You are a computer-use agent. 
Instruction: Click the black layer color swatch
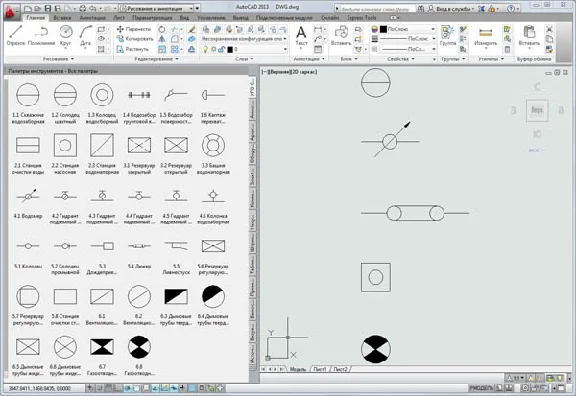[x=230, y=49]
